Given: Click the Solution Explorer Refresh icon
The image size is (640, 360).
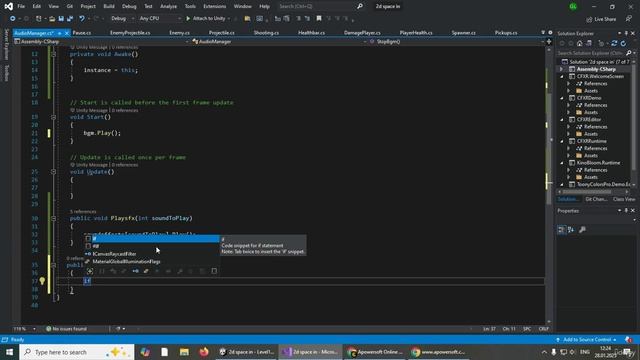Looking at the screenshot, I should coord(623,43).
